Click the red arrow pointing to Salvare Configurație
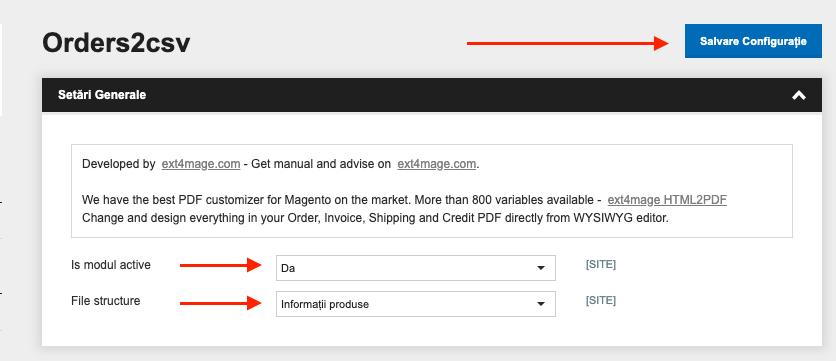The image size is (836, 361). coord(568,43)
